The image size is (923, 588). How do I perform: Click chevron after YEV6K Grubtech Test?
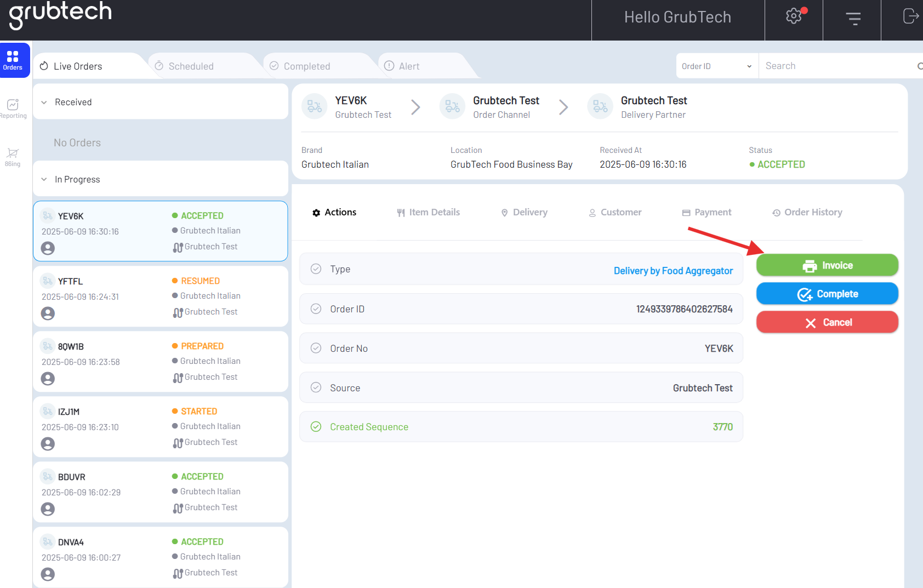[415, 107]
